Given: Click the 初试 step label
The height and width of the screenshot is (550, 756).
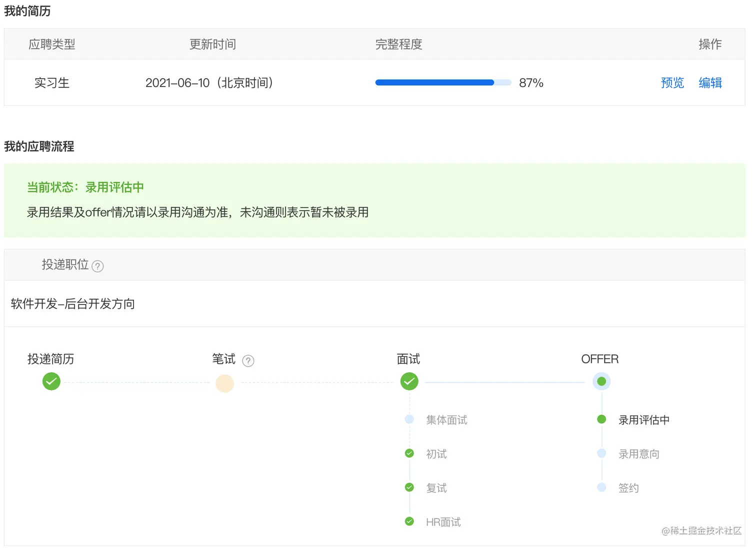Looking at the screenshot, I should click(x=436, y=454).
